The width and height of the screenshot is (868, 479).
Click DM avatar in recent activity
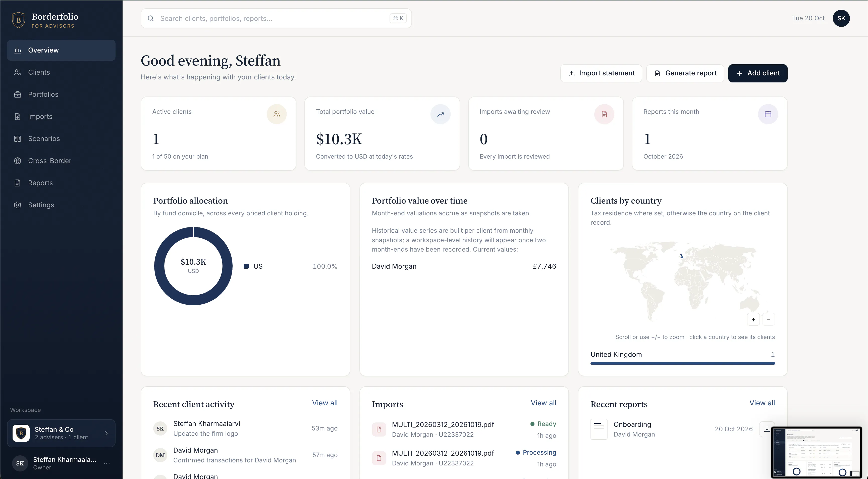[160, 455]
